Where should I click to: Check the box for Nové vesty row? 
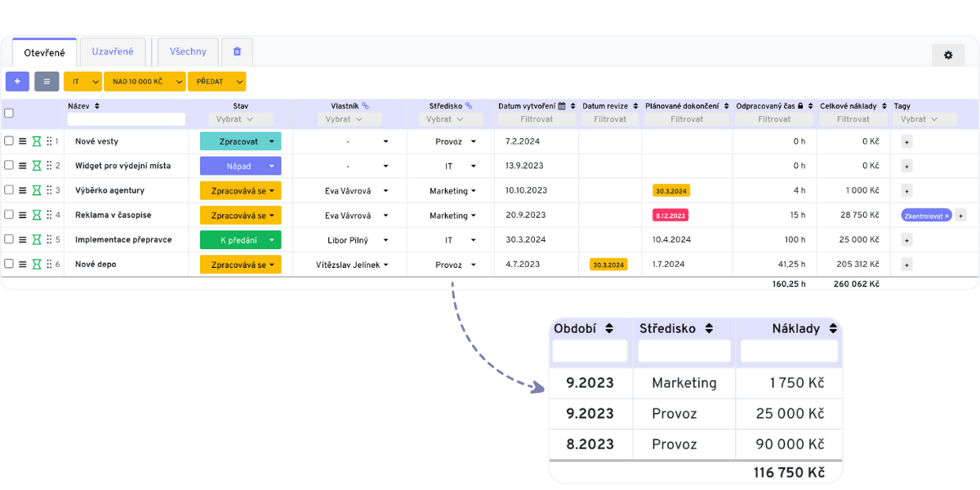[9, 141]
